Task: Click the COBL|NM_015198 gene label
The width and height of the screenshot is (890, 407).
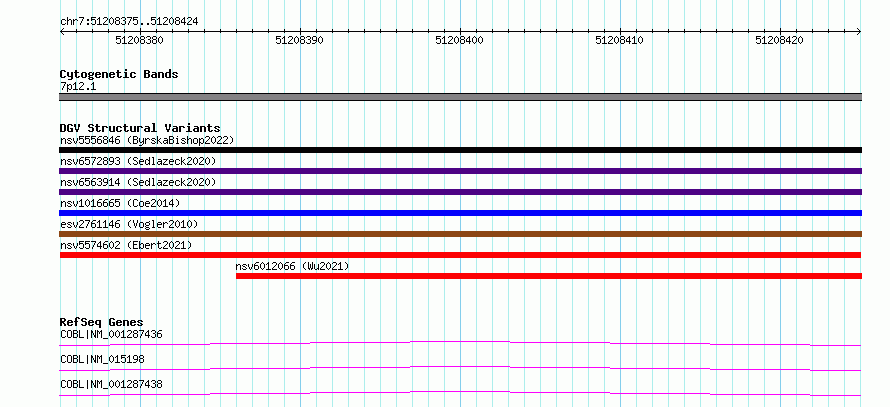Action: click(x=102, y=359)
